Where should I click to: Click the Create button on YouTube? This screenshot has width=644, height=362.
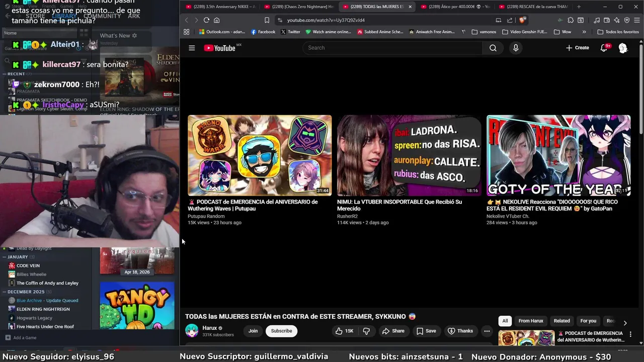tap(577, 48)
